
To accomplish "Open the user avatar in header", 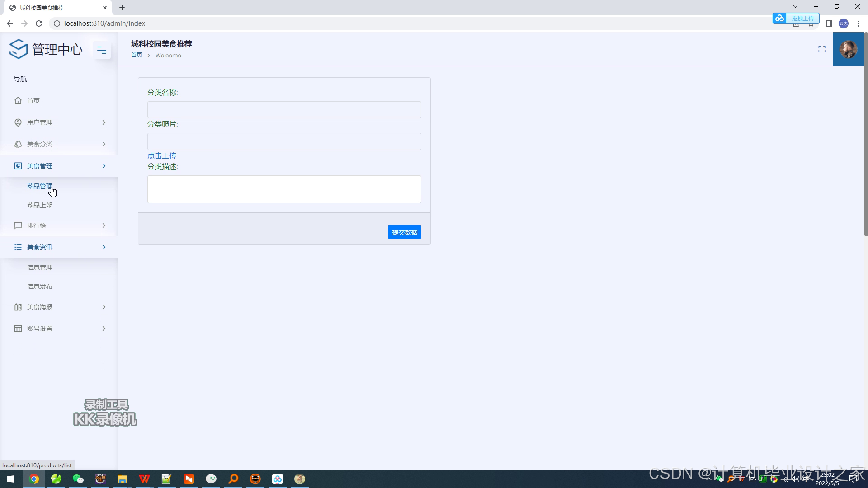I will point(848,49).
